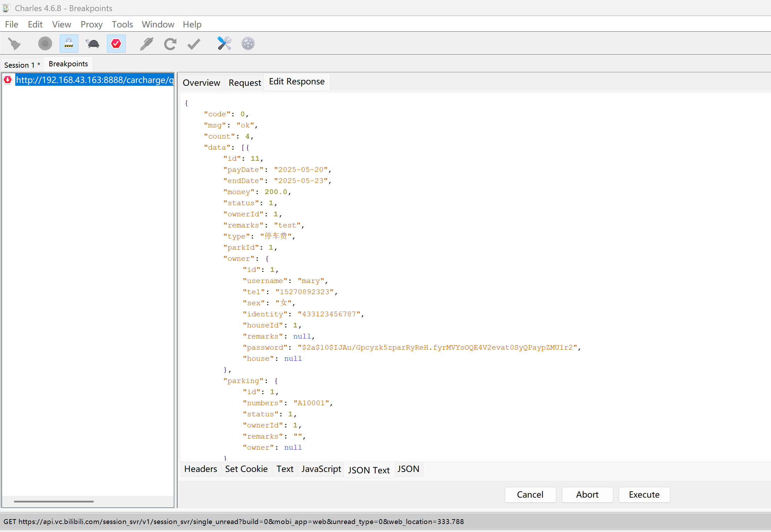The width and height of the screenshot is (771, 532).
Task: Click the red breakpoint arrow icon beside URL
Action: 8,80
